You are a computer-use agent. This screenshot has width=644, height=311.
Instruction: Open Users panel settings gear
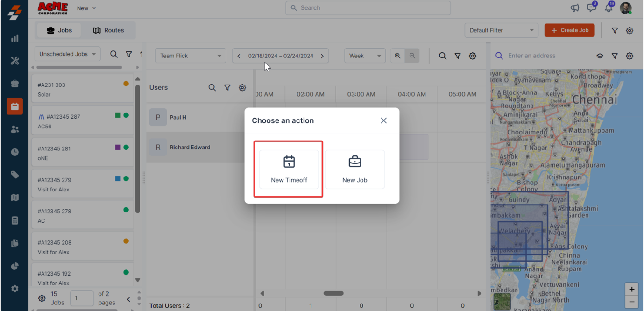[x=242, y=87]
